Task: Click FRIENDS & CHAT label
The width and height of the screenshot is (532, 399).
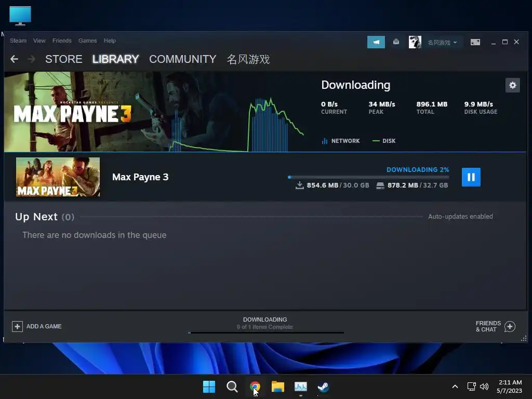Action: click(x=488, y=326)
